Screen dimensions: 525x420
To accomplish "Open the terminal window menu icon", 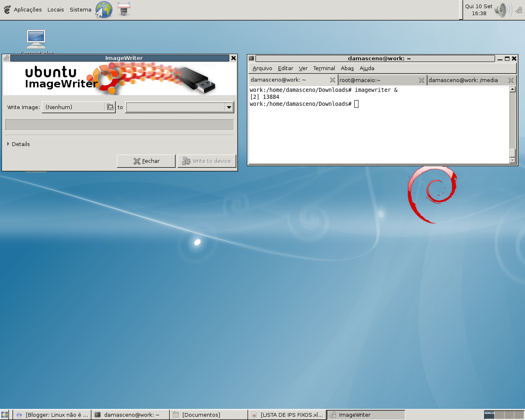I will pos(251,58).
